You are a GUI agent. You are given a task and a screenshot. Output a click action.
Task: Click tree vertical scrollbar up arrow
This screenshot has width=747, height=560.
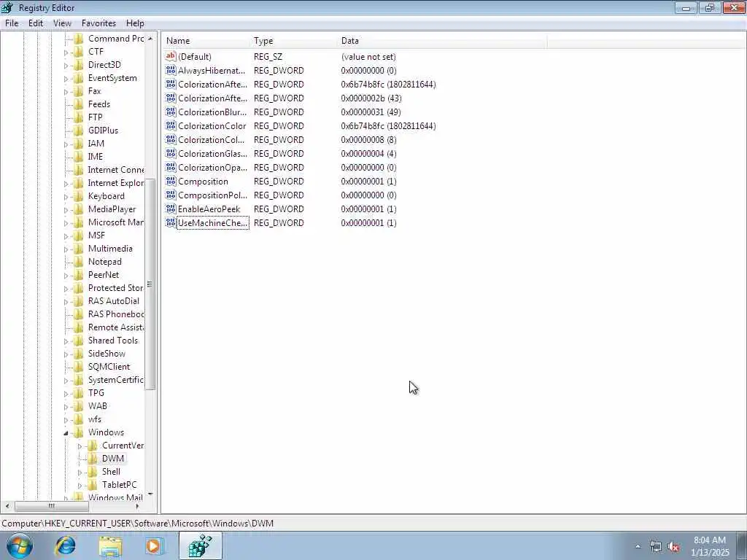point(150,39)
